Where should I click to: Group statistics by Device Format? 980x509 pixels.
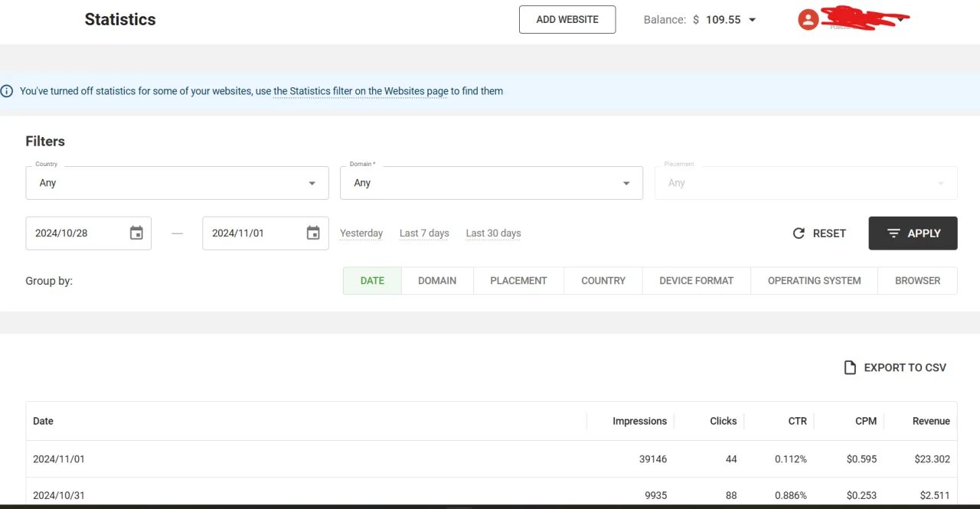[697, 280]
